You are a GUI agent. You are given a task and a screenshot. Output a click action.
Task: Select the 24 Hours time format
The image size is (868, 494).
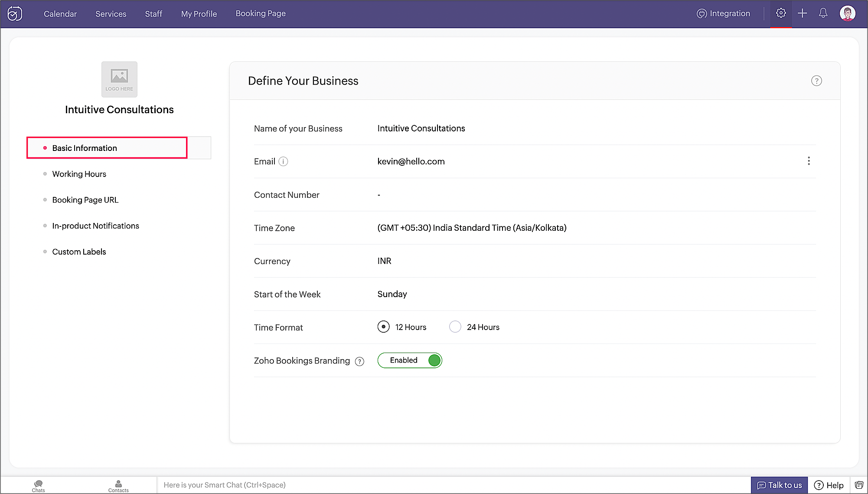(455, 327)
